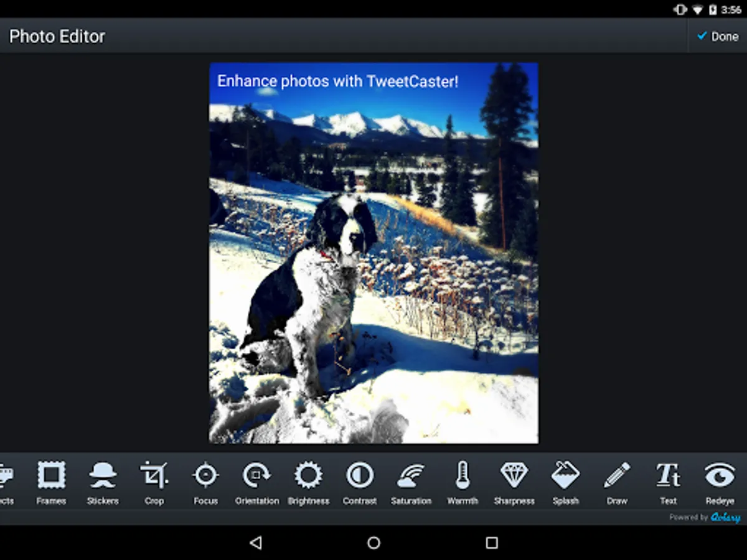Open the Frames tool
The height and width of the screenshot is (560, 747).
[51, 483]
